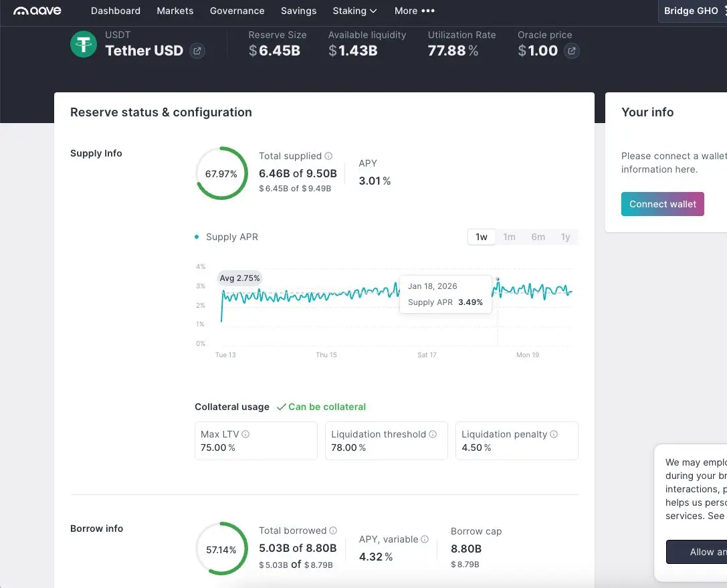Open the More menu with three dots
Viewport: 727px width, 588px height.
(x=415, y=11)
